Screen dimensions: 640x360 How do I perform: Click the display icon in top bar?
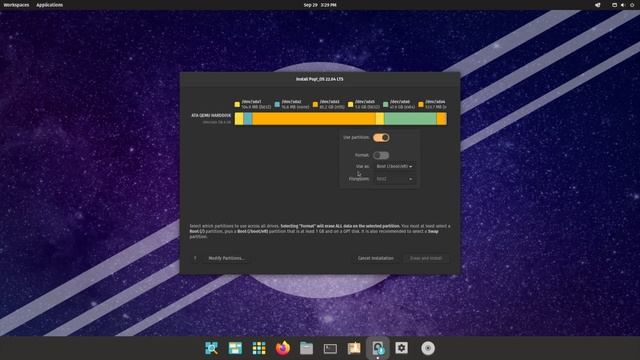tap(614, 5)
